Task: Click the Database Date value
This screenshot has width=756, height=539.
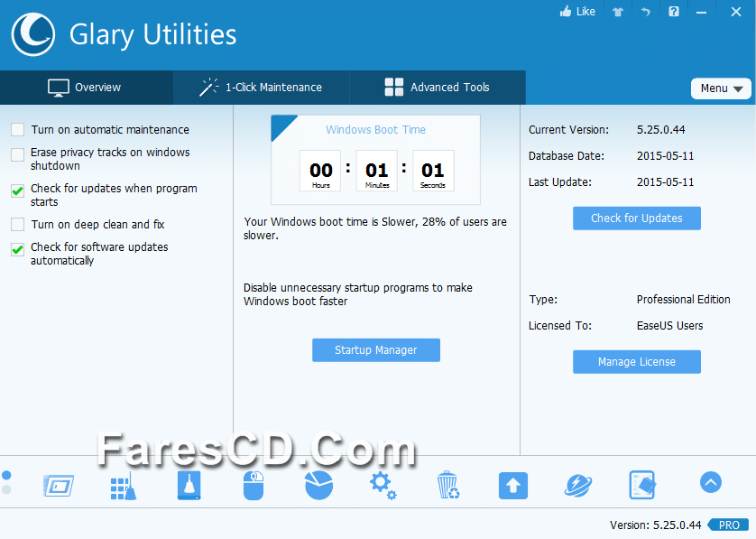Action: [666, 156]
